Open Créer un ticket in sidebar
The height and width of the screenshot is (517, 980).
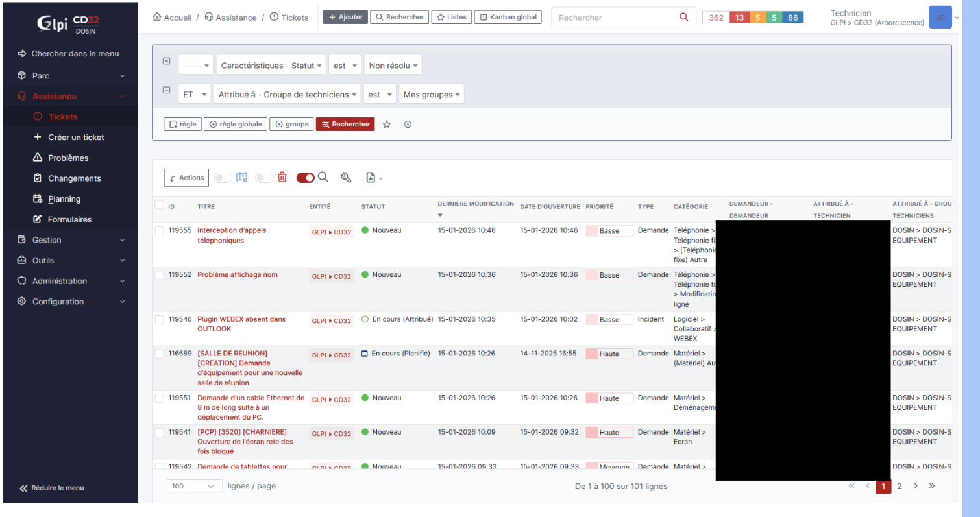[x=76, y=138]
